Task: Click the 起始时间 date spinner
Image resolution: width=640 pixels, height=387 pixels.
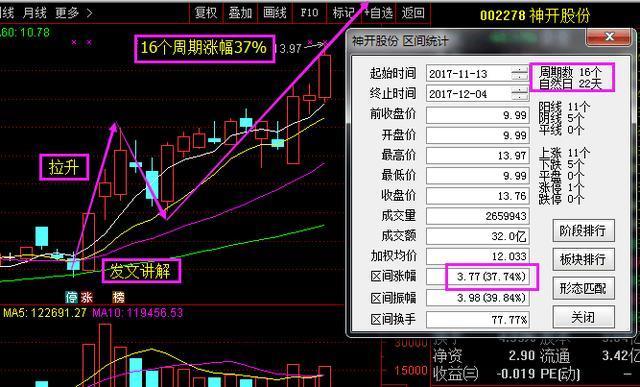Action: point(520,74)
